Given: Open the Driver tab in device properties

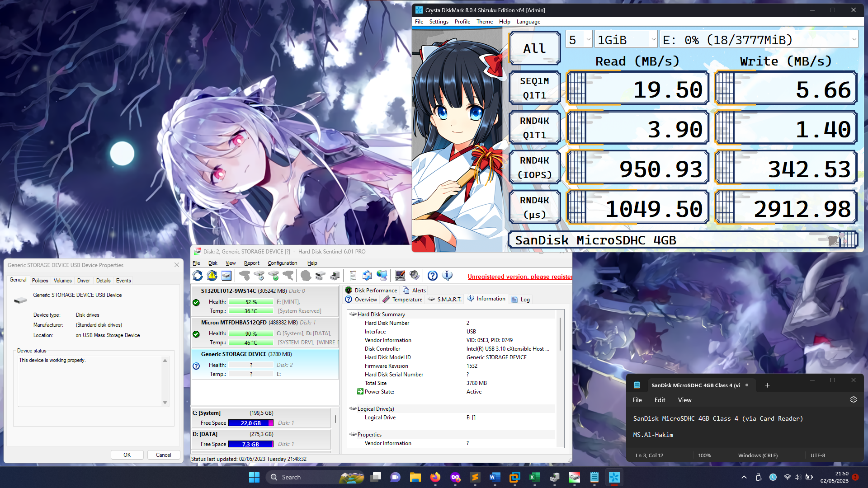Looking at the screenshot, I should click(x=84, y=281).
